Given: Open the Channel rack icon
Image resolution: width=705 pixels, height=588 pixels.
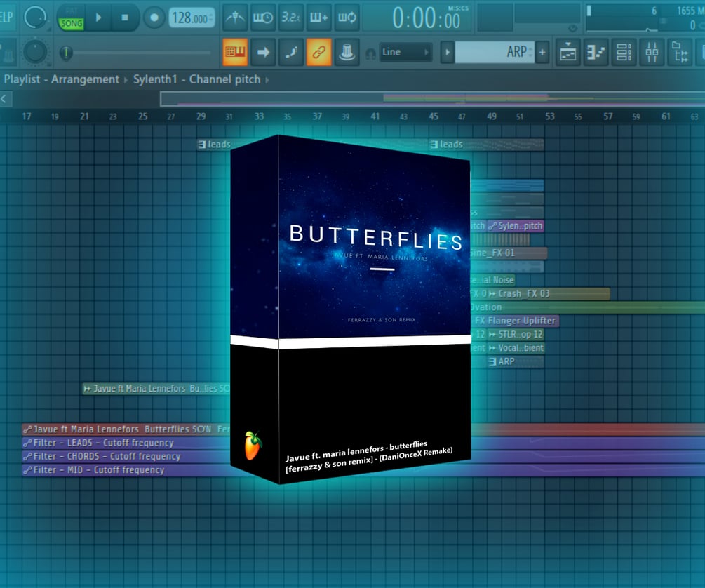Looking at the screenshot, I should point(624,52).
